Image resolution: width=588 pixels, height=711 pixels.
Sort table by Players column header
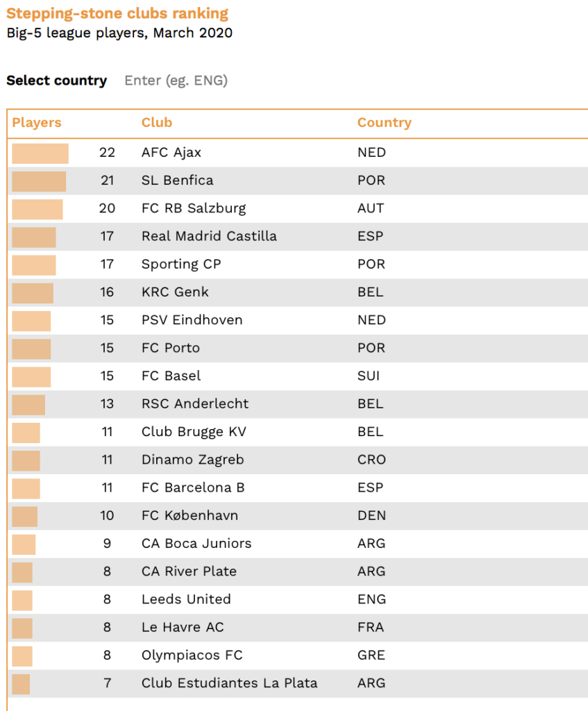pos(37,122)
